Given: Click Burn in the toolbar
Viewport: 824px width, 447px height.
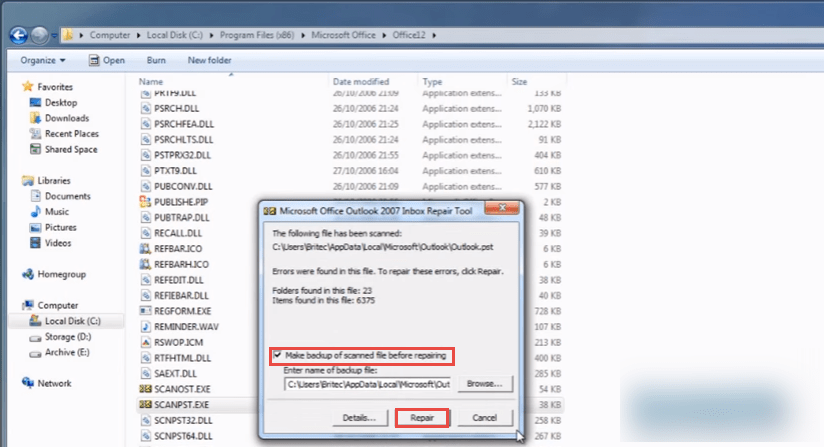Looking at the screenshot, I should click(x=156, y=60).
